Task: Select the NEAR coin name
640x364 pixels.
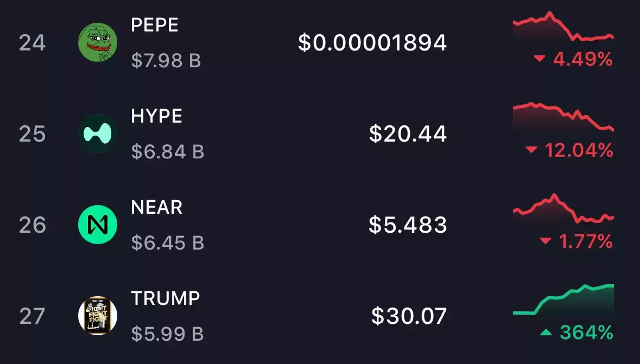Action: click(x=156, y=207)
